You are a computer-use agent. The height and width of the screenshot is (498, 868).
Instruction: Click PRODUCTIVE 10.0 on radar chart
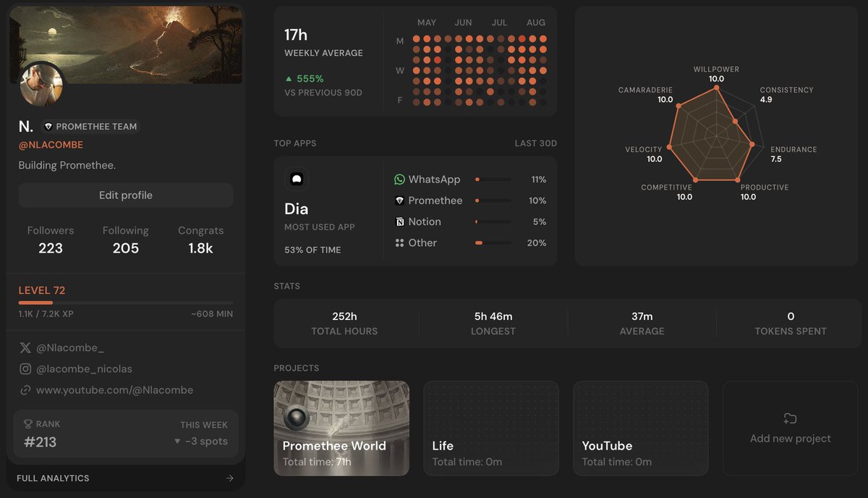(x=764, y=192)
